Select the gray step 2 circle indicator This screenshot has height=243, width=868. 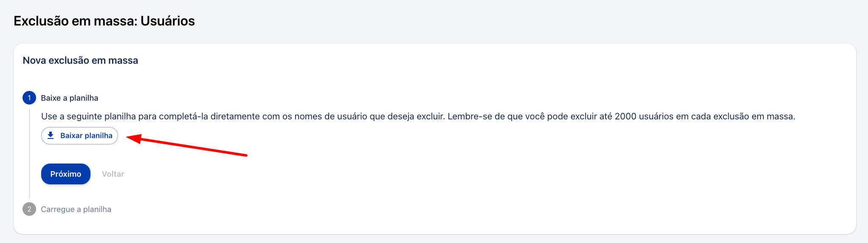[x=29, y=209]
